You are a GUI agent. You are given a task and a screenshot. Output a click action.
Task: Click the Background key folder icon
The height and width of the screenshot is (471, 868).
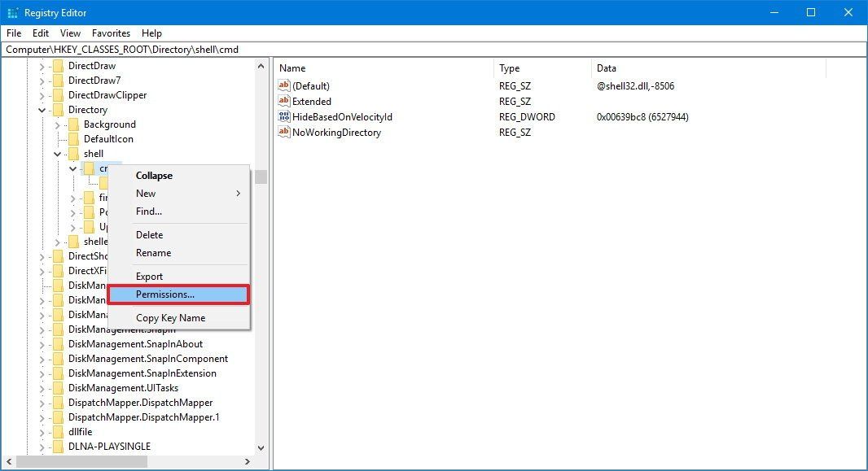point(74,124)
